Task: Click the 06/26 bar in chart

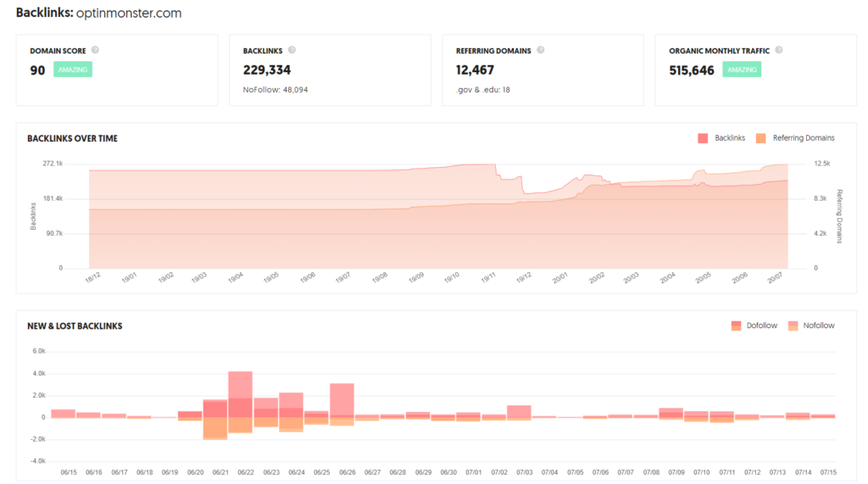Action: tap(342, 400)
